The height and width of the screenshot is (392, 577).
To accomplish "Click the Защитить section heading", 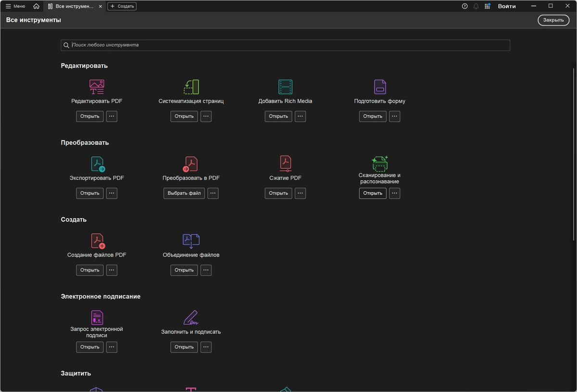I will point(76,374).
